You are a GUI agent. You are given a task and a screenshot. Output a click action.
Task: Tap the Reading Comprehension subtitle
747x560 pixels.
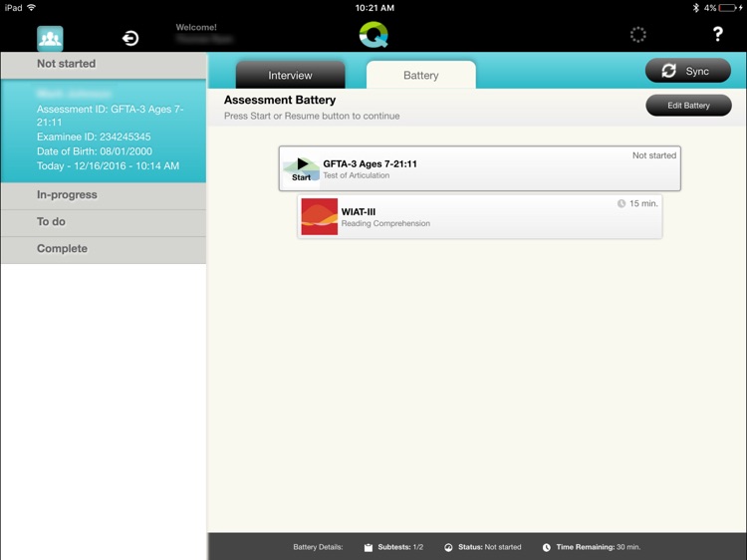(385, 223)
